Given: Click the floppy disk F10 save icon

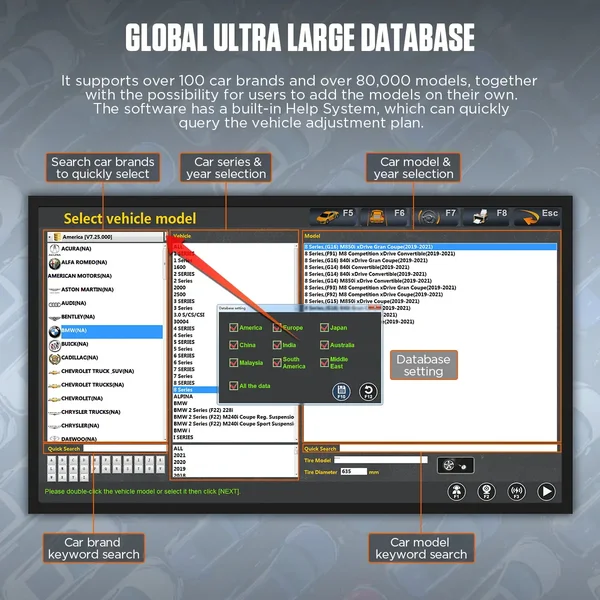Looking at the screenshot, I should click(x=341, y=391).
